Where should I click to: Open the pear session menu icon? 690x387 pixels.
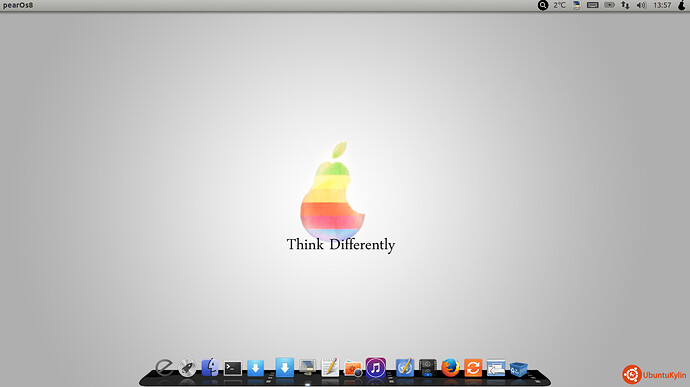point(682,5)
